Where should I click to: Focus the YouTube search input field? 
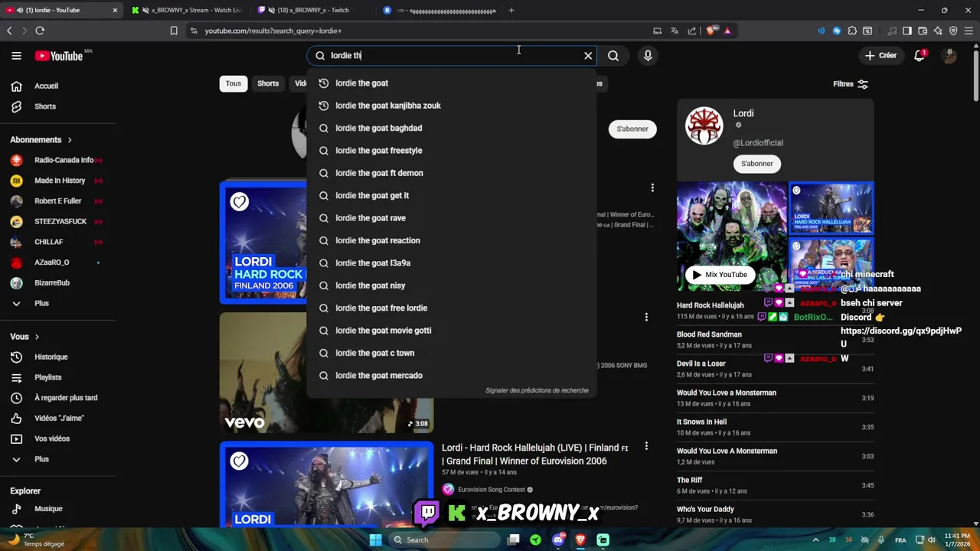[452, 55]
